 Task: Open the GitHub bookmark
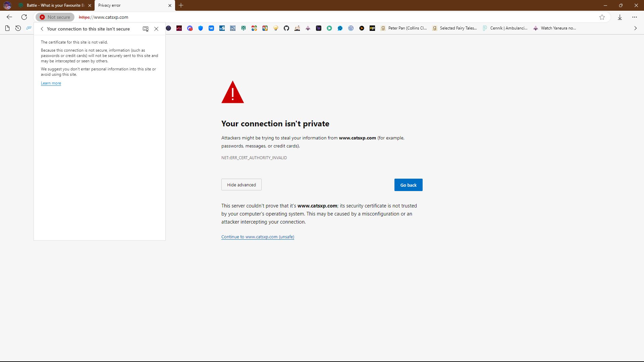click(x=286, y=28)
